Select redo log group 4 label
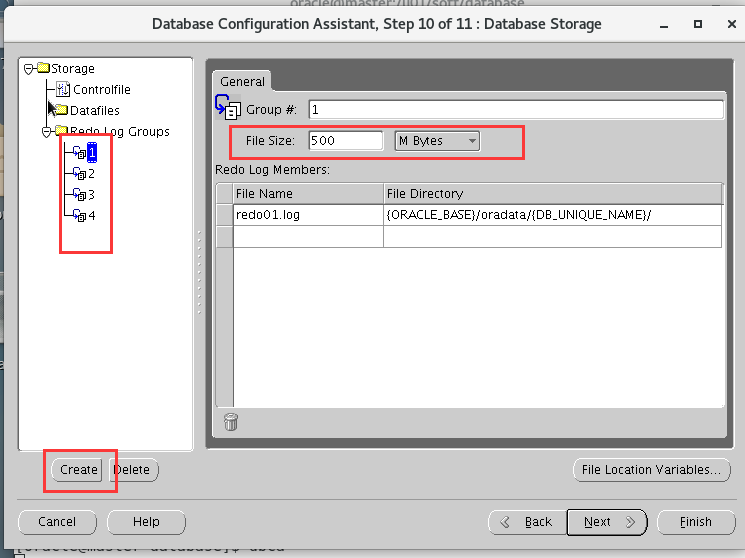The width and height of the screenshot is (745, 558). point(92,215)
